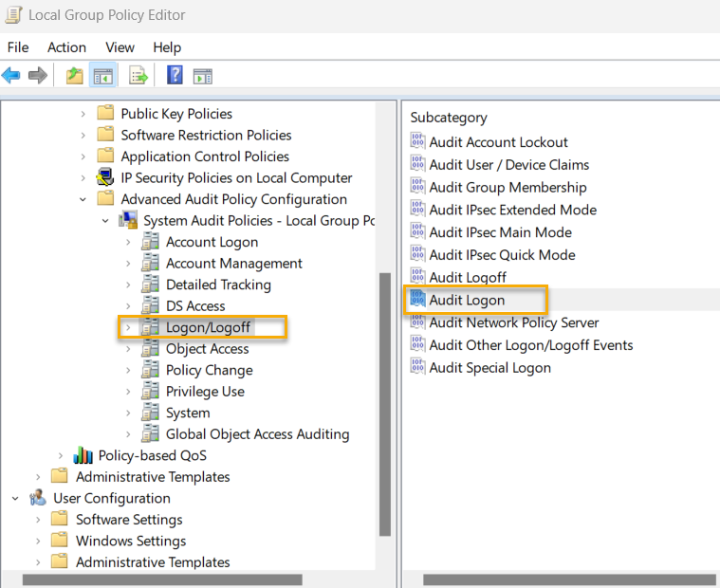The width and height of the screenshot is (720, 588).
Task: Select the Privilege Use tree item
Action: pyautogui.click(x=205, y=392)
